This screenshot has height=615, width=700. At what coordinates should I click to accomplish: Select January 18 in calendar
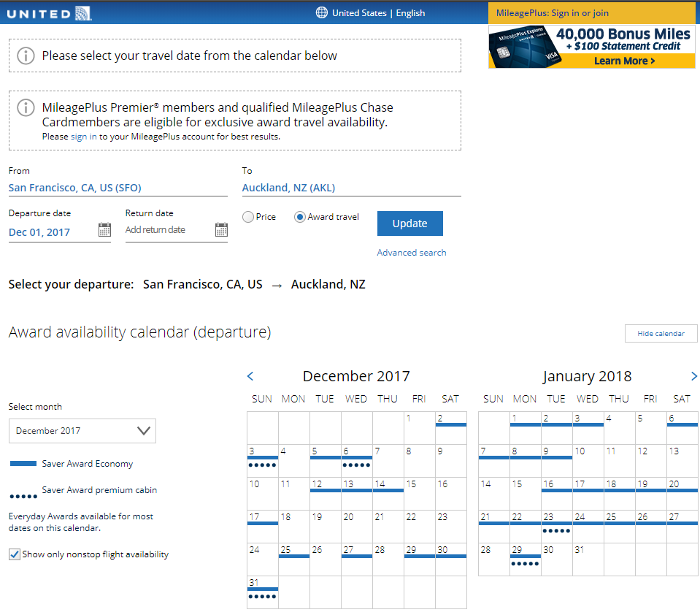[x=620, y=494]
